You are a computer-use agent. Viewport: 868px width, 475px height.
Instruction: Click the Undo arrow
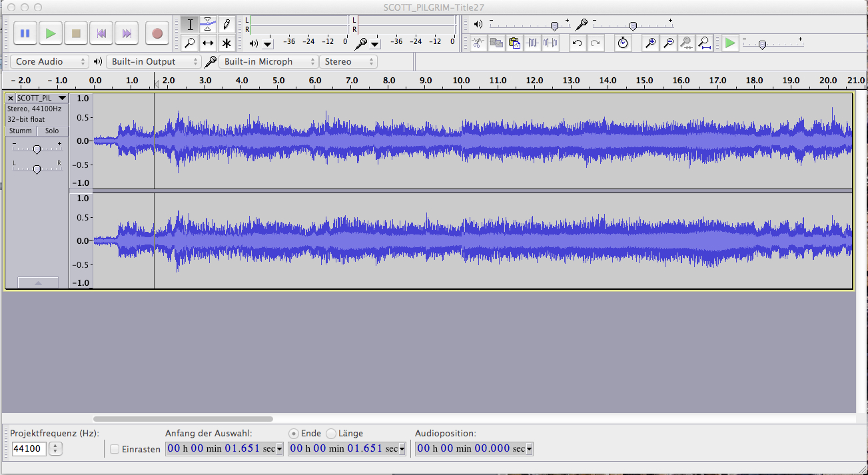coord(578,43)
